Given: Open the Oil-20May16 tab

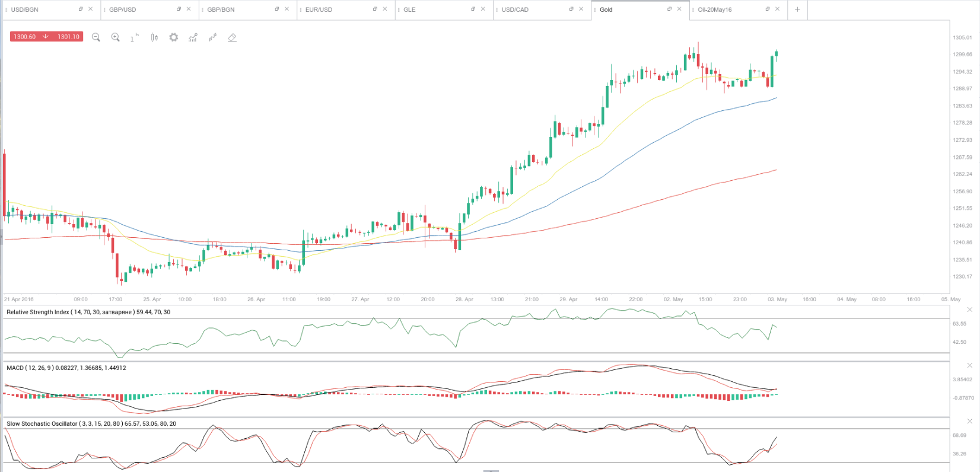Looking at the screenshot, I should tap(714, 9).
